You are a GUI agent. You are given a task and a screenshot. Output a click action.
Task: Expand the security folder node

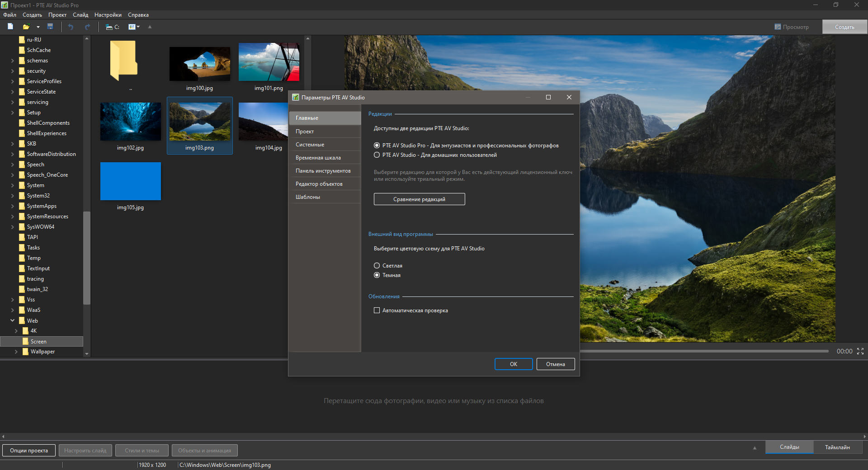13,71
